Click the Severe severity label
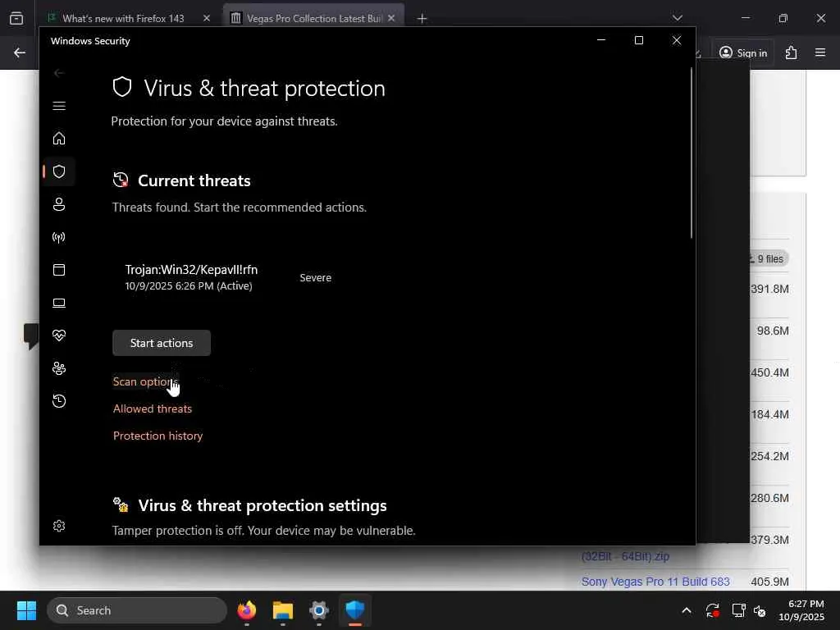This screenshot has width=840, height=630. (x=316, y=277)
